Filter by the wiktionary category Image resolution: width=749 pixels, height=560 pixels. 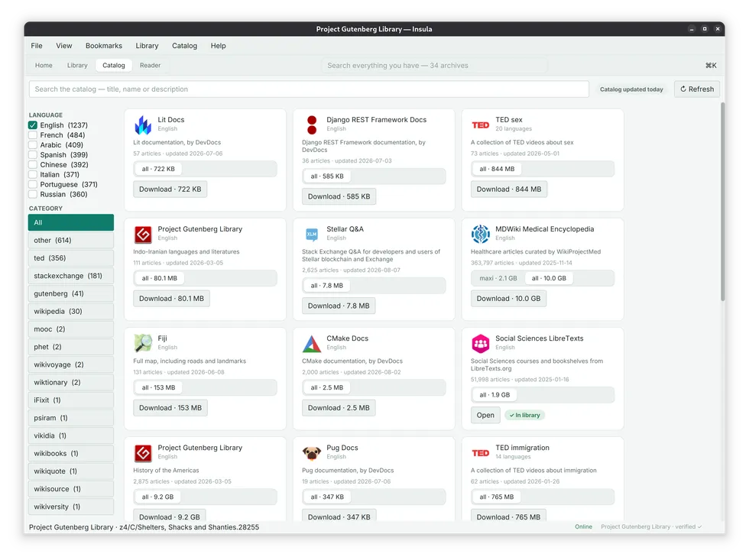[x=70, y=383]
